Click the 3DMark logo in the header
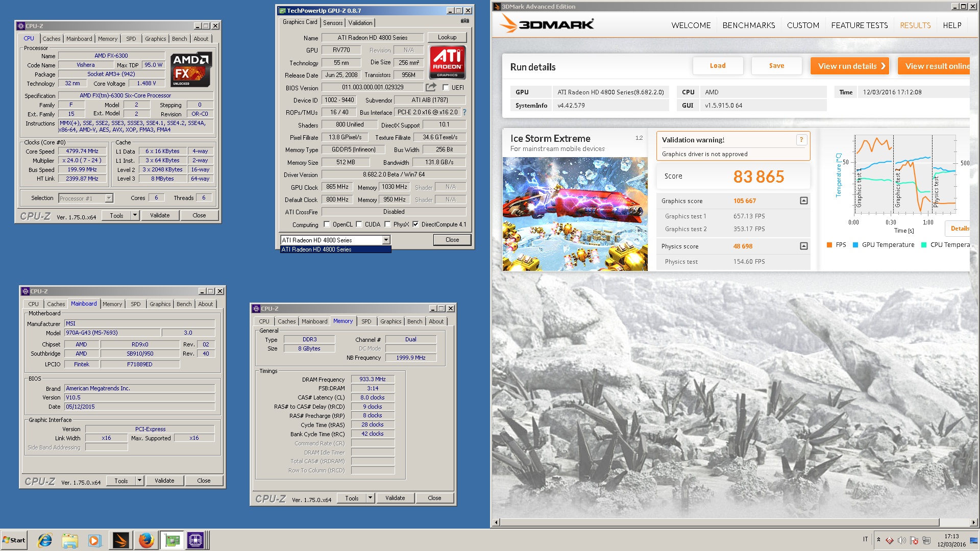The width and height of the screenshot is (980, 551). coord(547,24)
